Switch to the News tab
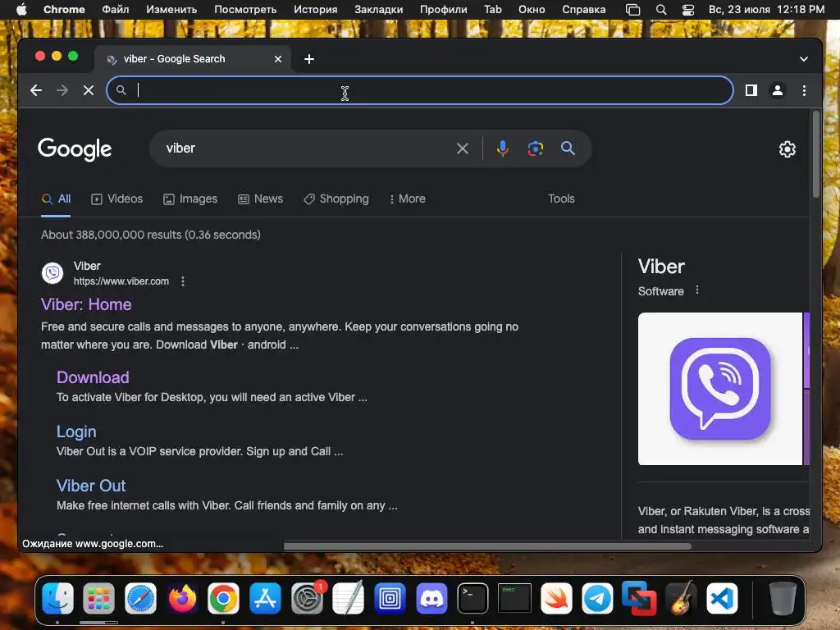The height and width of the screenshot is (630, 840). click(260, 199)
